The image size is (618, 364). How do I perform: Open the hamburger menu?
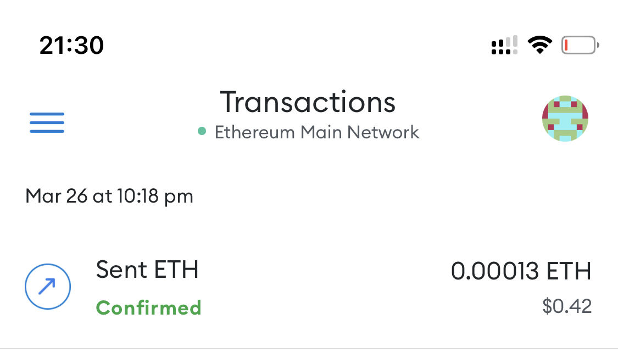pos(47,122)
